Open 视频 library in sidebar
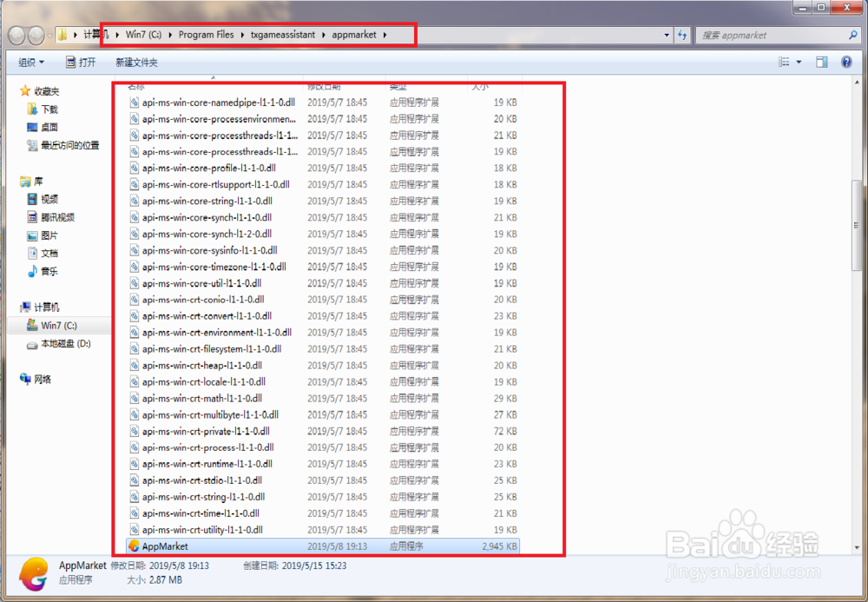868x602 pixels. [x=43, y=200]
